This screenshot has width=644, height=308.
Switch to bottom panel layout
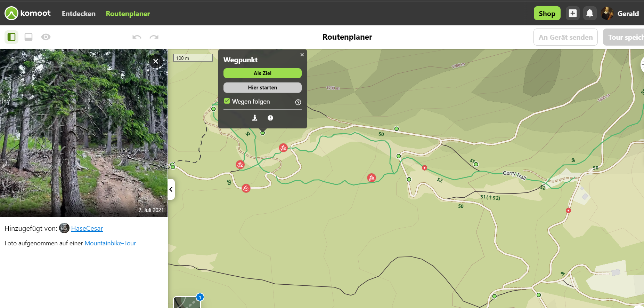click(x=28, y=37)
